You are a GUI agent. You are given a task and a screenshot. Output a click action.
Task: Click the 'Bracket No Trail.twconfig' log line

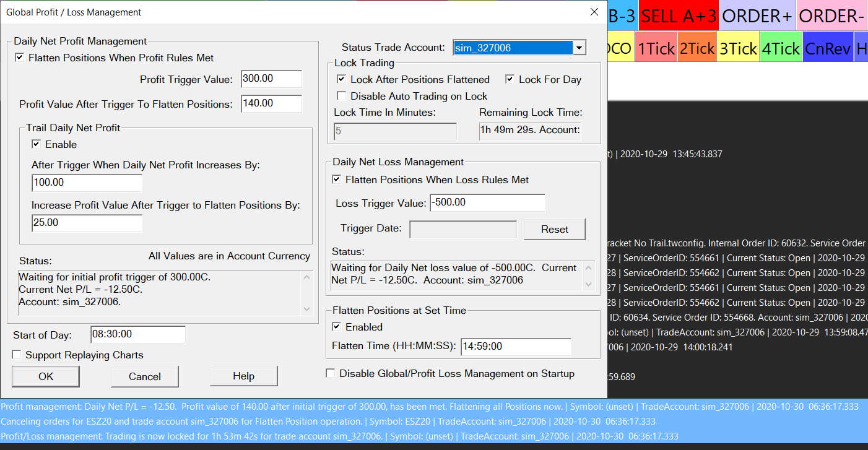click(737, 243)
